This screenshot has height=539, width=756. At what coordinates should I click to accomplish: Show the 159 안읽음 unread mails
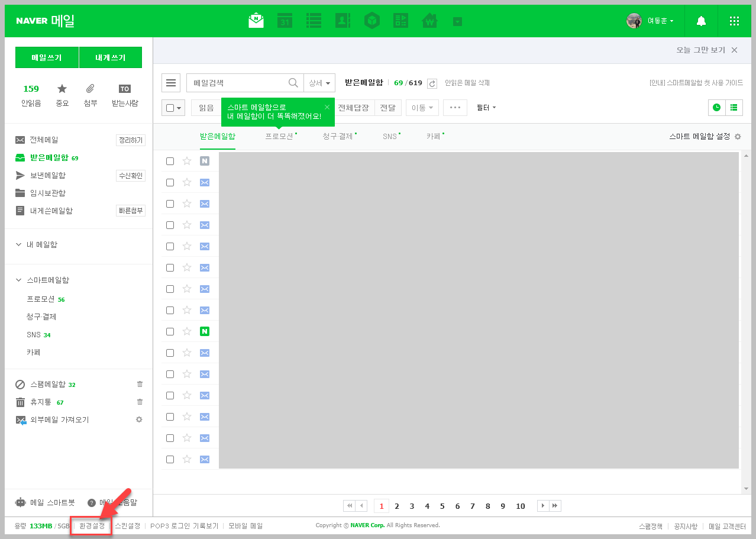coord(31,96)
